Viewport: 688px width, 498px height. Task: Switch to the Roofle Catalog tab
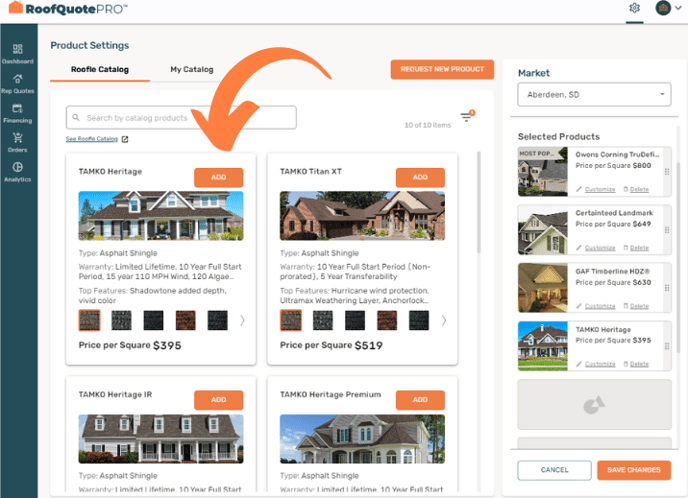point(100,69)
